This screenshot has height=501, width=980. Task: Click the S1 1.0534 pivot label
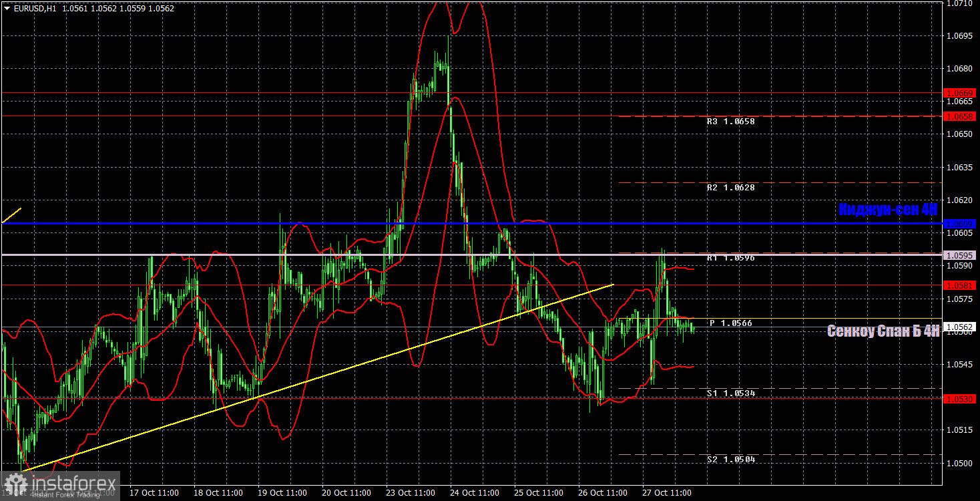coord(731,393)
